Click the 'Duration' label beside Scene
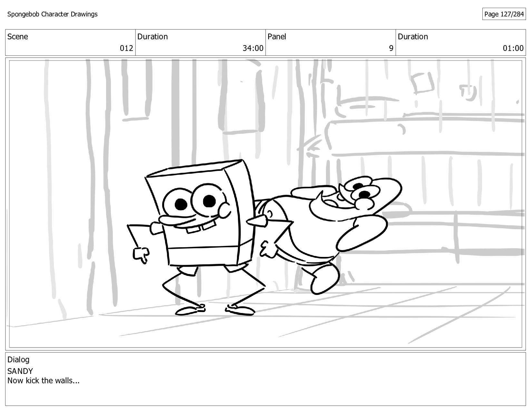 153,37
